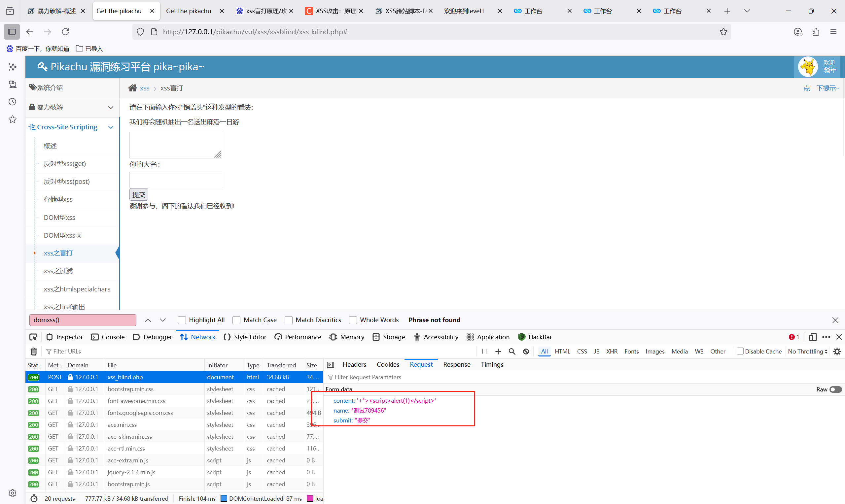
Task: Find next match arrow in find bar
Action: tap(163, 320)
